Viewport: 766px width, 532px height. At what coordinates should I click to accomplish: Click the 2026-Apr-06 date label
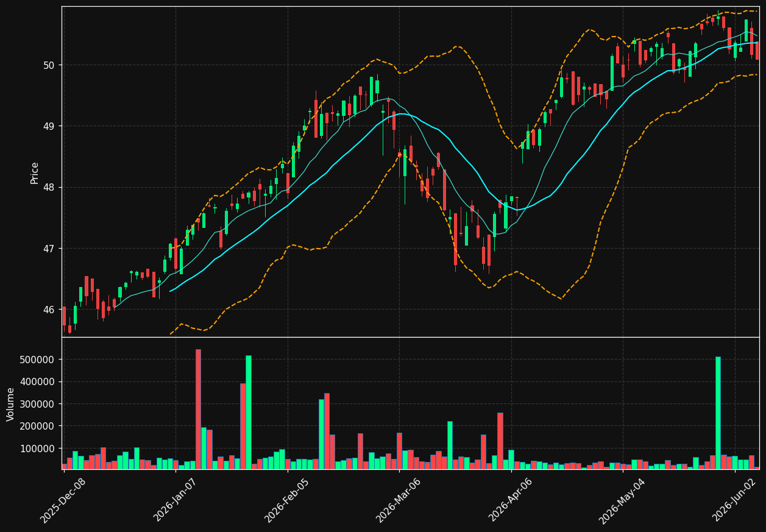tap(511, 500)
